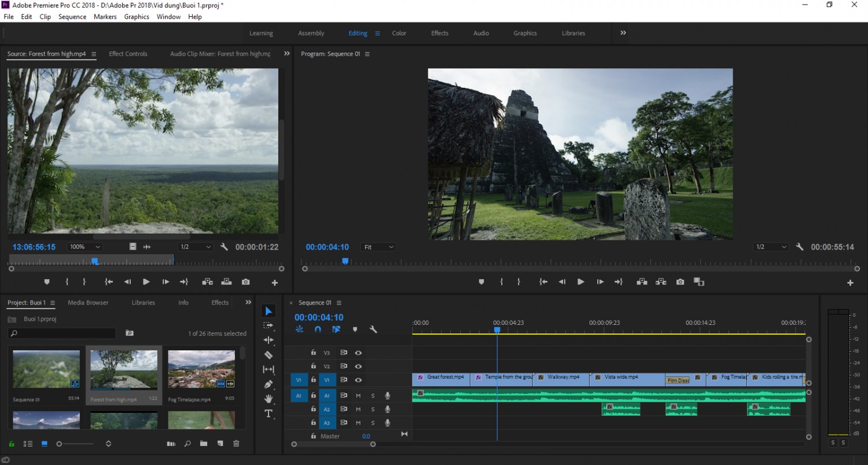Hide the V2 track output eye

358,366
